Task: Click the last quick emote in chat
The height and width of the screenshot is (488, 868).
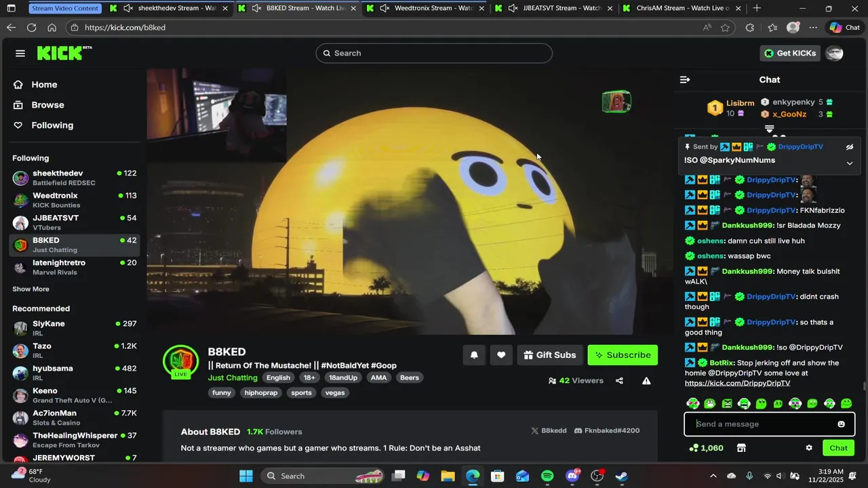Action: click(846, 403)
